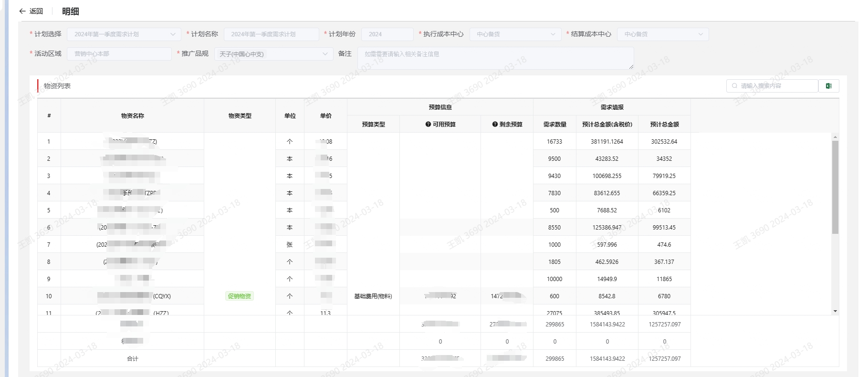Click the 需求数量 cell 10000

(554, 279)
